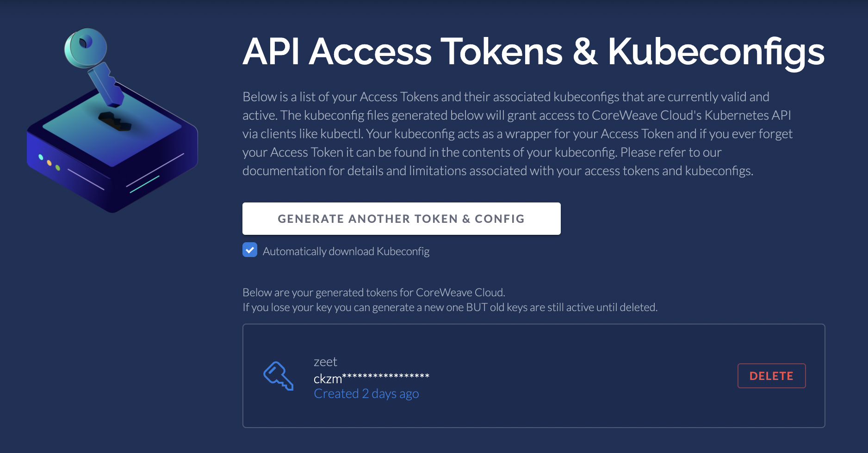Viewport: 868px width, 453px height.
Task: Delete the zeet access token
Action: pos(771,376)
